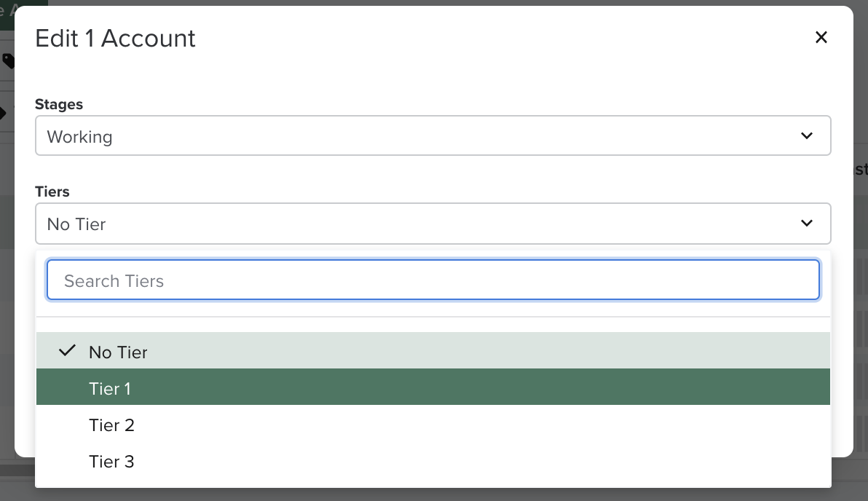The image size is (868, 501).
Task: Click the X to dismiss Edit 1 Account
Action: pos(821,37)
